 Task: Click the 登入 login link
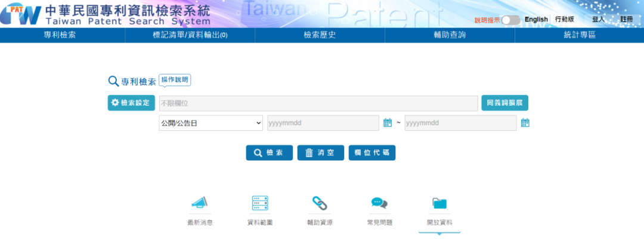click(598, 19)
